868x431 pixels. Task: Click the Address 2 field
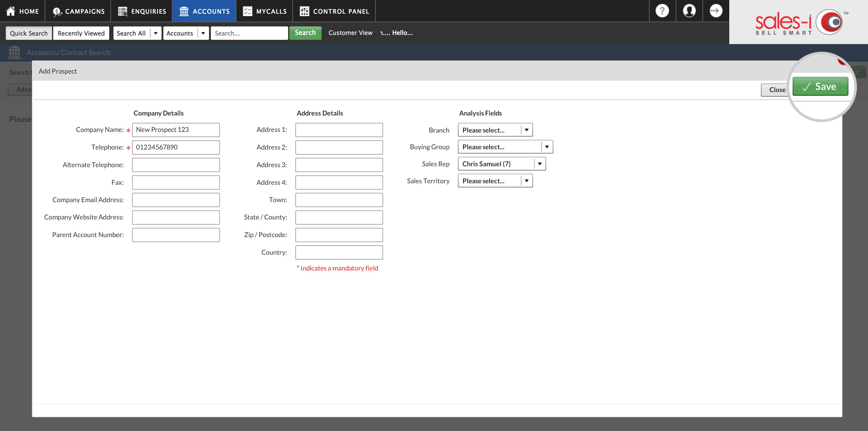coord(339,147)
